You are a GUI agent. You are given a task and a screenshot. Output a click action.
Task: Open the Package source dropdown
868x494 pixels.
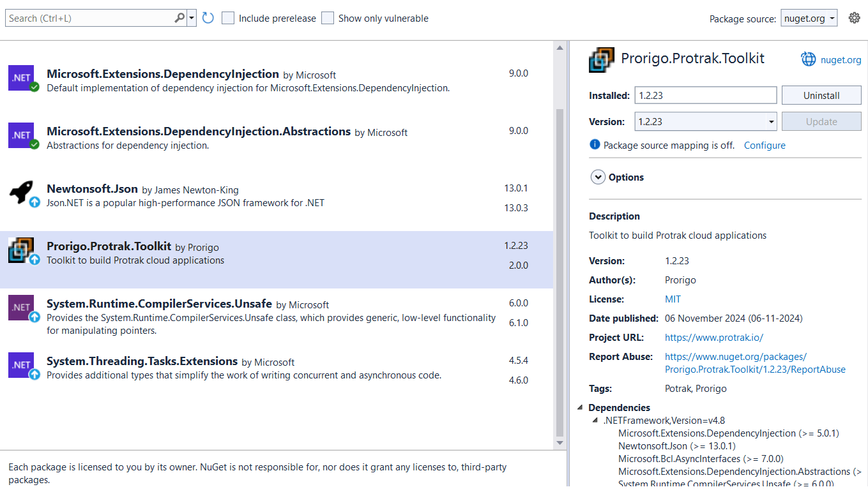[809, 19]
